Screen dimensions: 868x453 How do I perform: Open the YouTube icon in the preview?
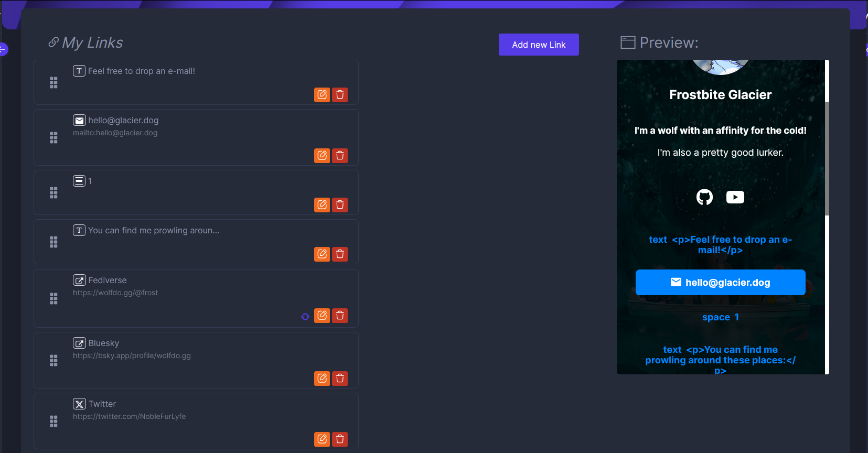click(x=735, y=197)
